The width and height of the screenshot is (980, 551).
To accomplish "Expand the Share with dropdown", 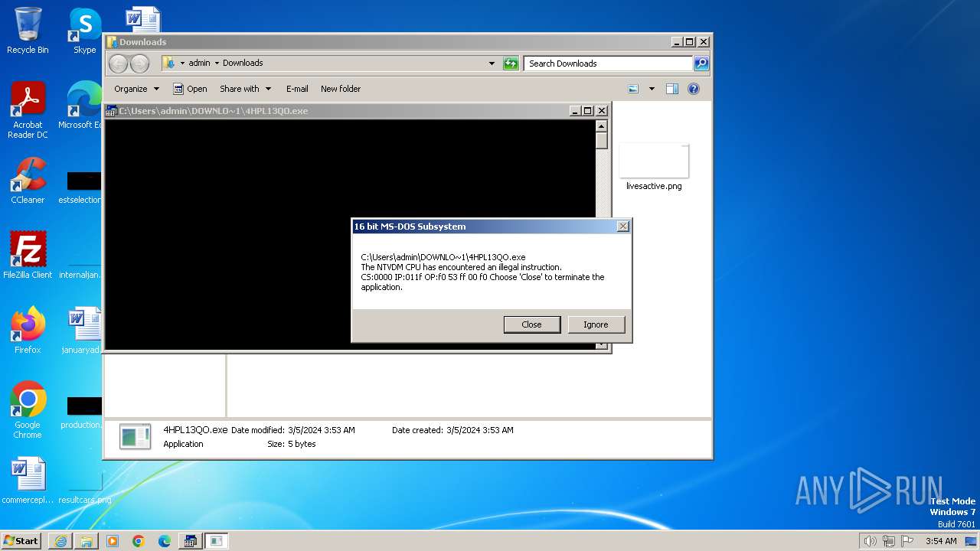I will [x=245, y=89].
